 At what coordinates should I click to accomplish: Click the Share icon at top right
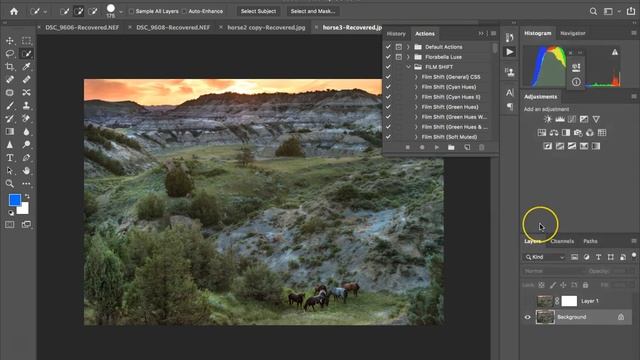coord(631,11)
